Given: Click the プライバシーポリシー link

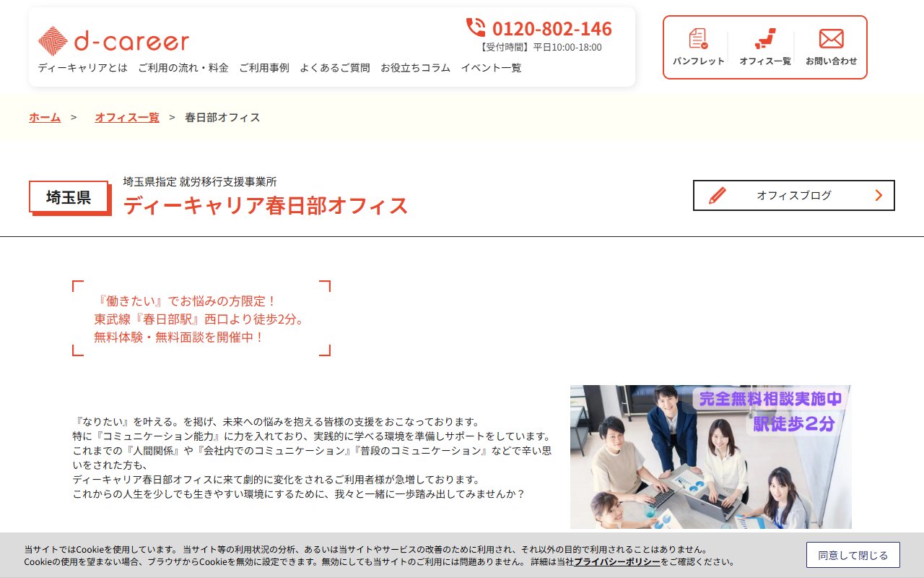Looking at the screenshot, I should click(x=617, y=561).
